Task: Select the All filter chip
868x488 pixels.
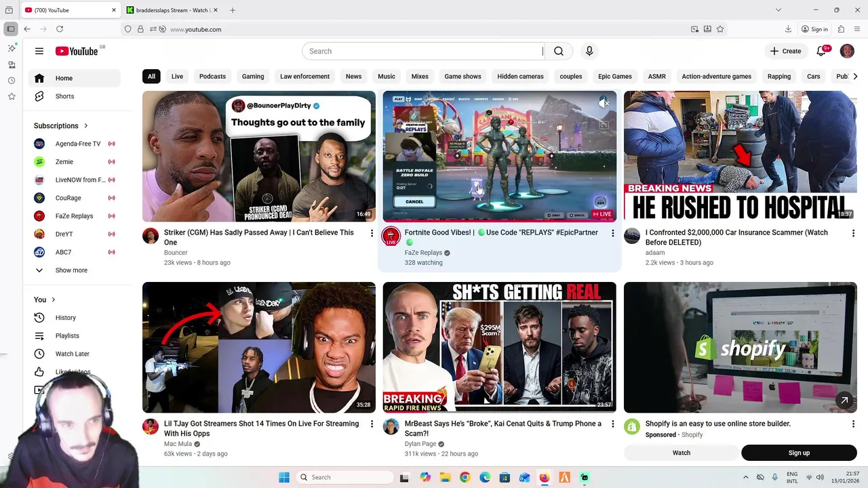Action: click(151, 77)
